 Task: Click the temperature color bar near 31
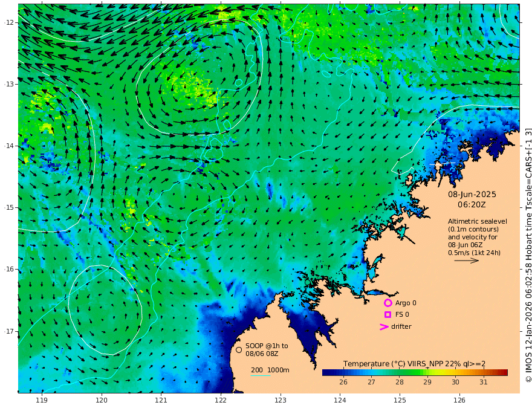click(484, 373)
